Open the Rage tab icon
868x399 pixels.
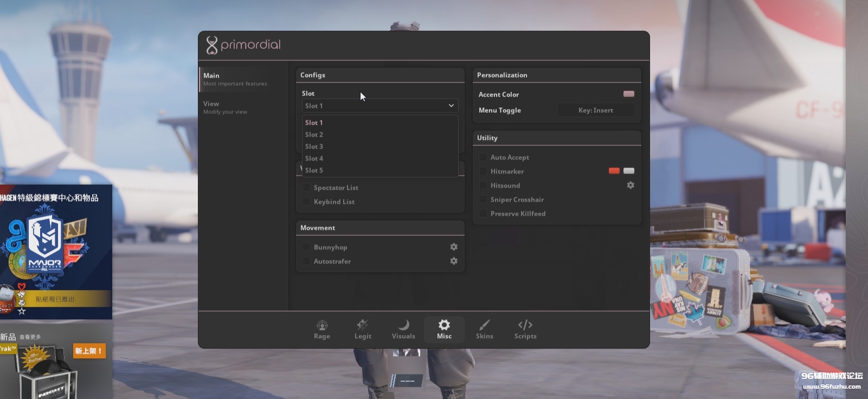(322, 325)
